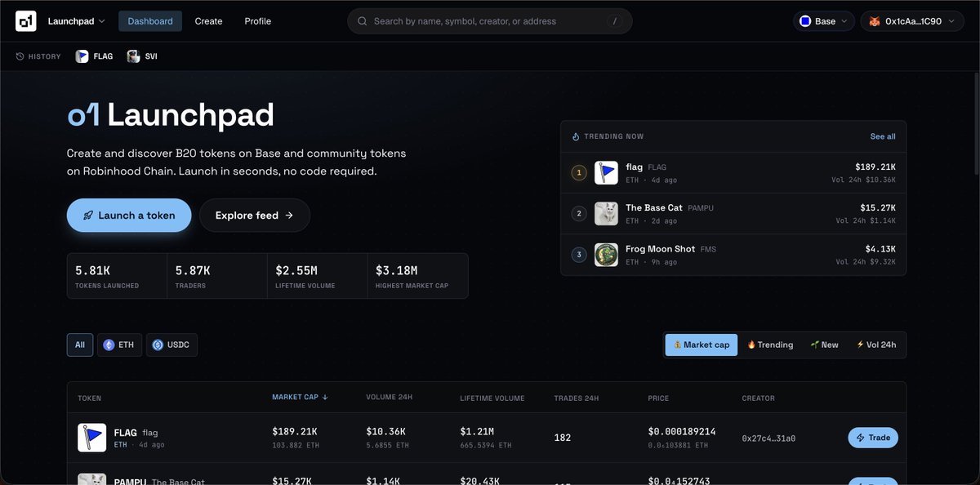Click FLAG token icon in table

[x=92, y=438]
